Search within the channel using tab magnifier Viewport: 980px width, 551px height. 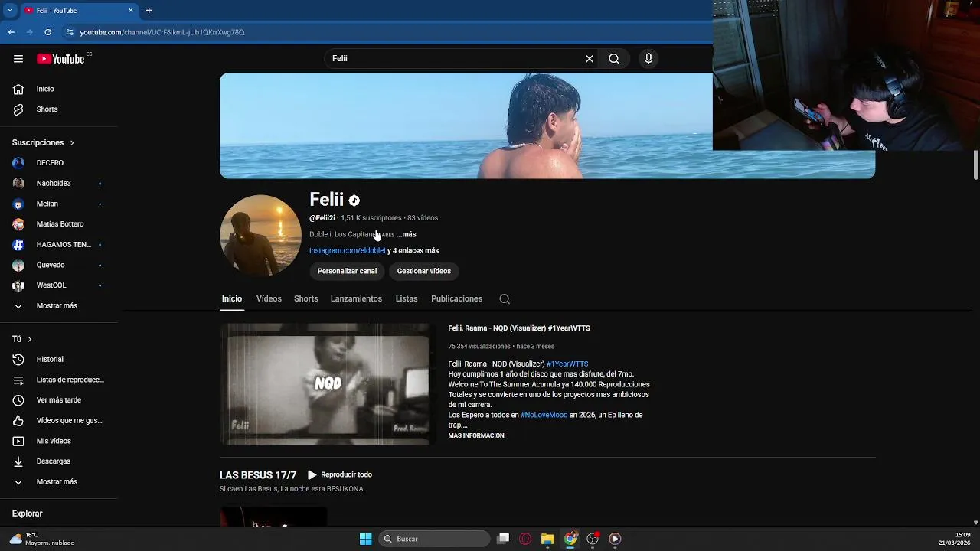click(x=505, y=299)
